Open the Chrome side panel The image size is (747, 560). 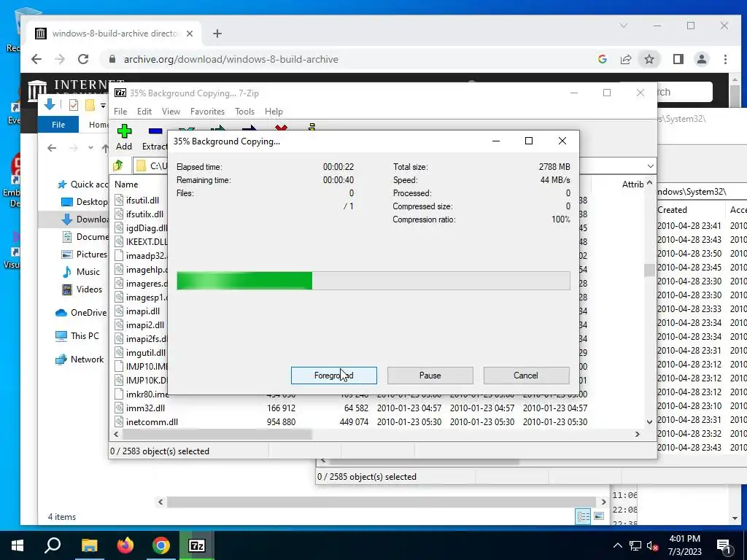click(x=678, y=59)
